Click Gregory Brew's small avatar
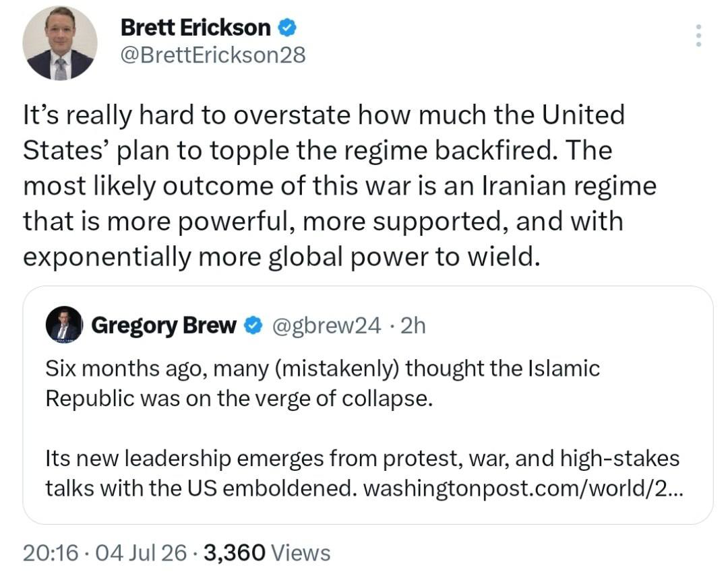The height and width of the screenshot is (578, 728). point(64,325)
